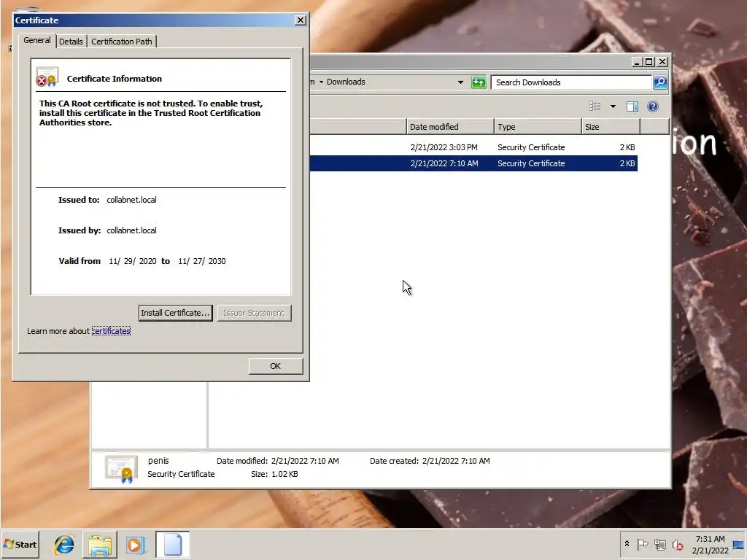The height and width of the screenshot is (560, 747).
Task: Open the certificates help link
Action: 111,331
